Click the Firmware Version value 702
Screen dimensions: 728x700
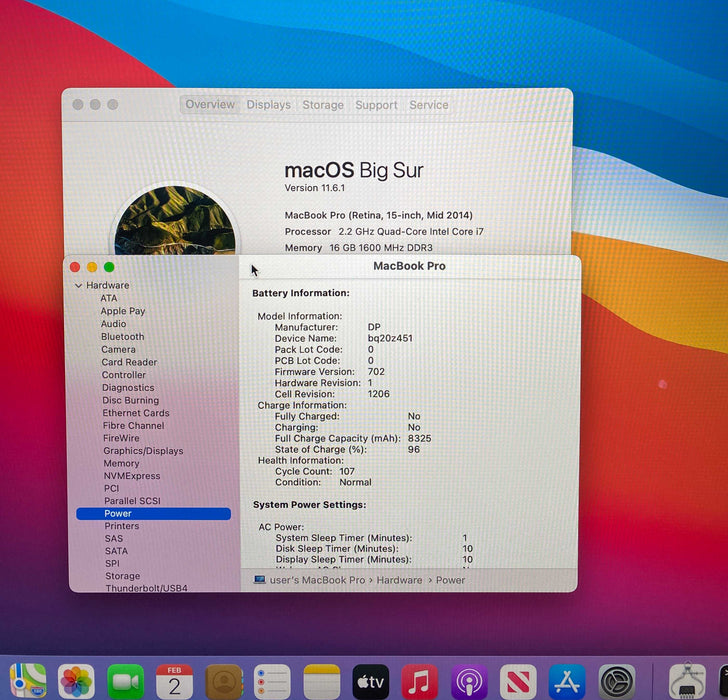point(376,372)
